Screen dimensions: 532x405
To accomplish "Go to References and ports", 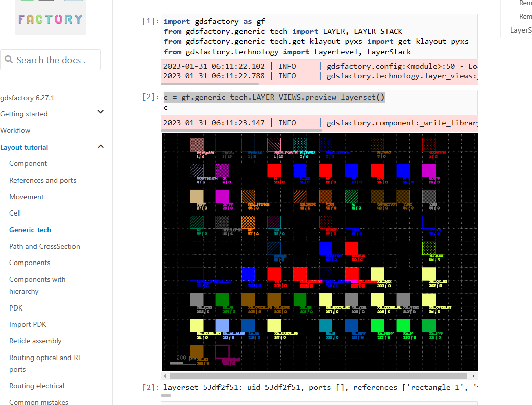I will (42, 180).
